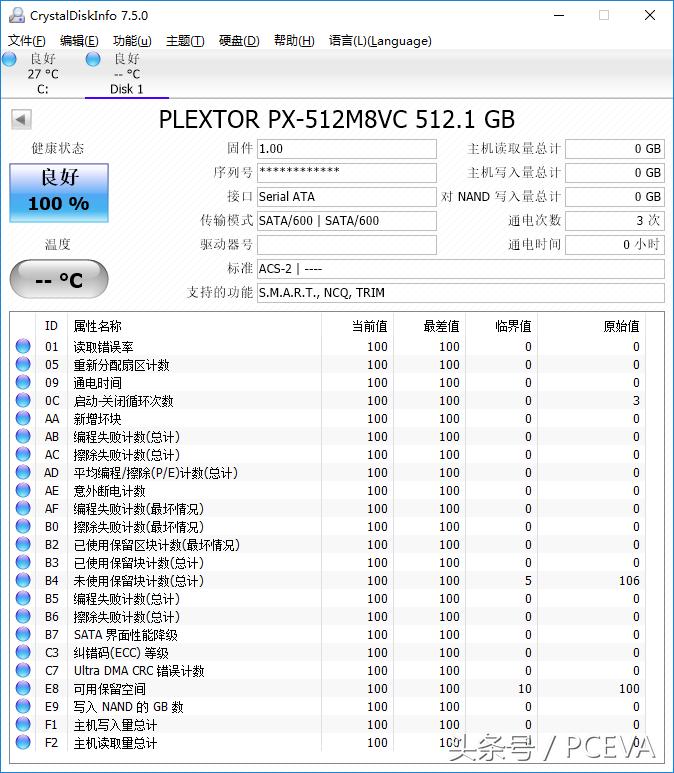Click the status orb for drive C:

[9, 60]
